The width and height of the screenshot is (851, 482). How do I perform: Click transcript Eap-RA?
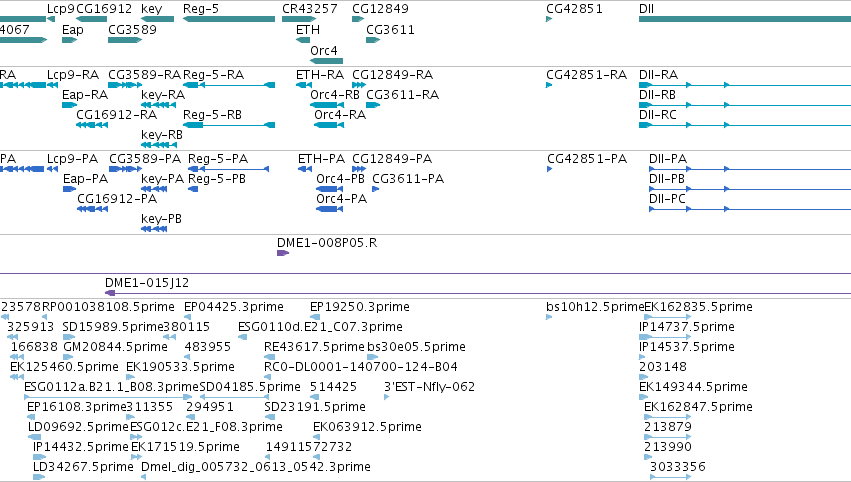pyautogui.click(x=85, y=95)
